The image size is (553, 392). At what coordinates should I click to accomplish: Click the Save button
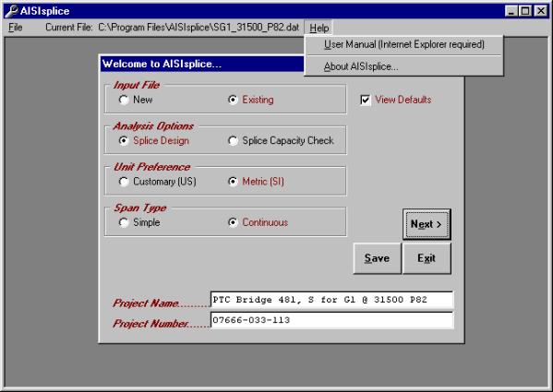377,258
